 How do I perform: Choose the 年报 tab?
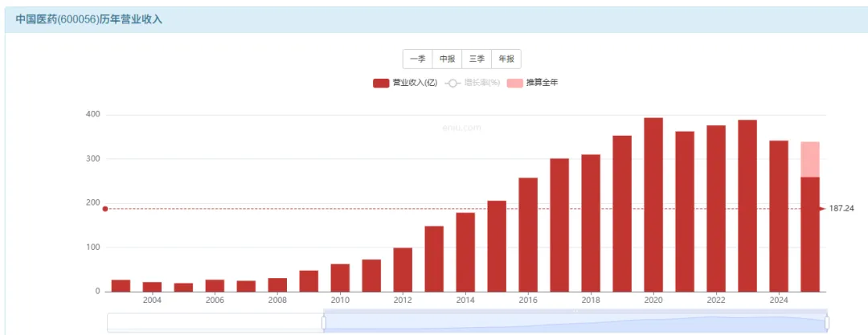pyautogui.click(x=506, y=59)
